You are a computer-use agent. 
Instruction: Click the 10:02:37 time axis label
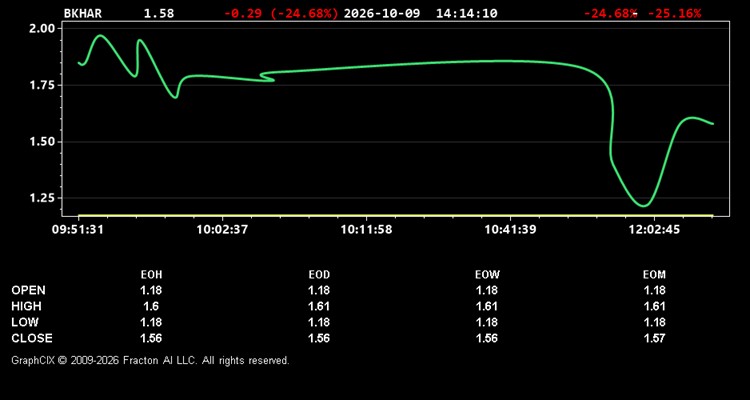[x=222, y=229]
